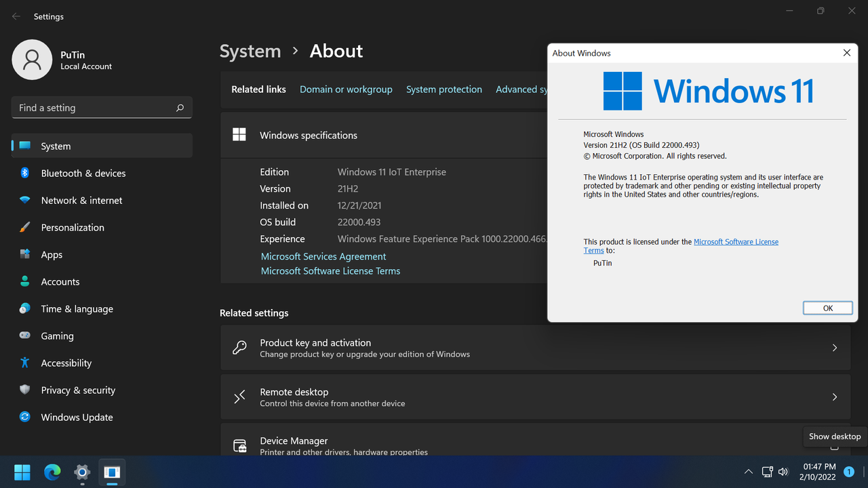Focus the Find a setting search box
The height and width of the screenshot is (488, 868).
102,108
